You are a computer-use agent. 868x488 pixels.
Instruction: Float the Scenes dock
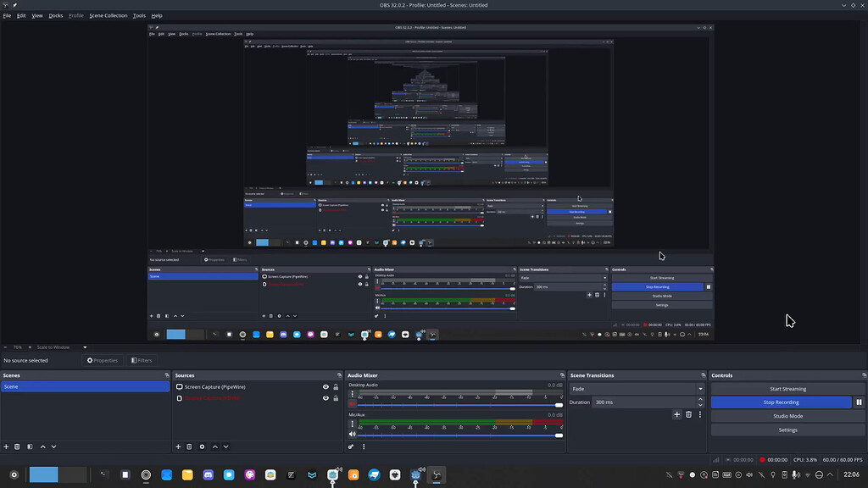pos(167,375)
